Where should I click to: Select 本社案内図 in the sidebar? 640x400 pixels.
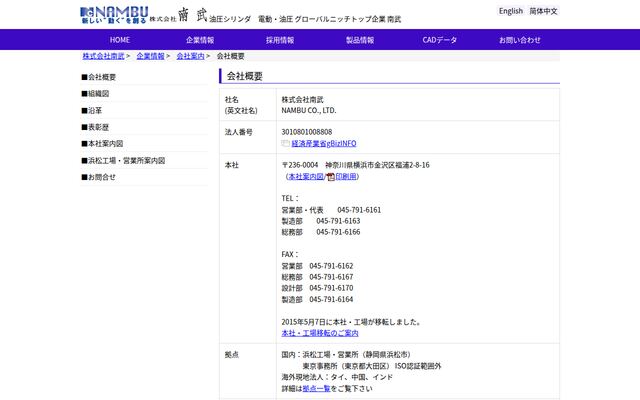click(102, 144)
